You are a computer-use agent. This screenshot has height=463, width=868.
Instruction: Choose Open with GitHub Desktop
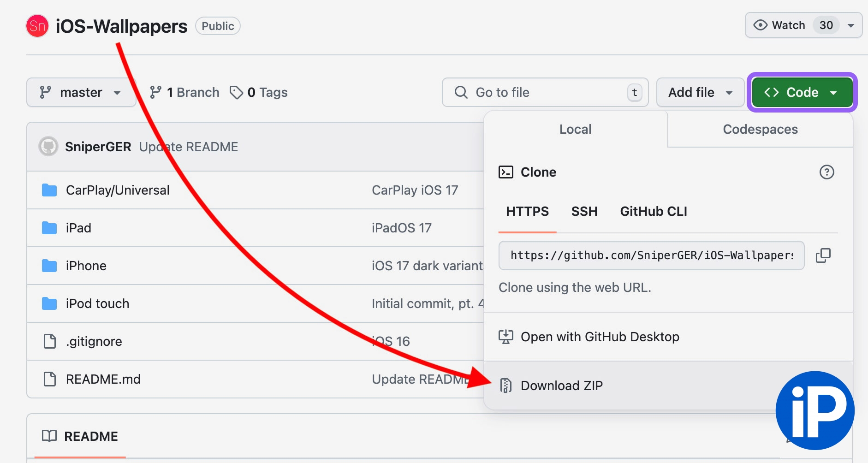click(x=600, y=337)
